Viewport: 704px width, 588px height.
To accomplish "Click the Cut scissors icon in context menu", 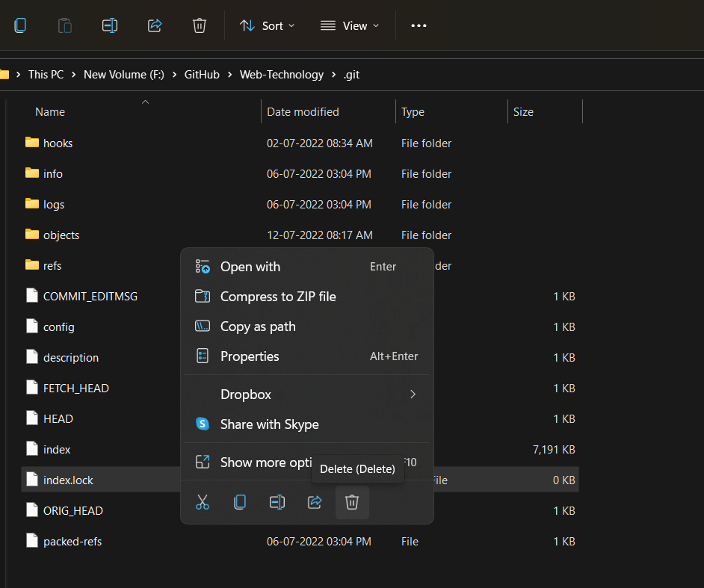I will point(203,502).
